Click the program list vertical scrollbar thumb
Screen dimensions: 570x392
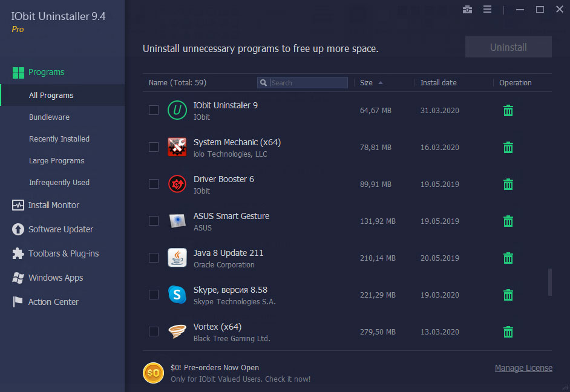point(550,283)
